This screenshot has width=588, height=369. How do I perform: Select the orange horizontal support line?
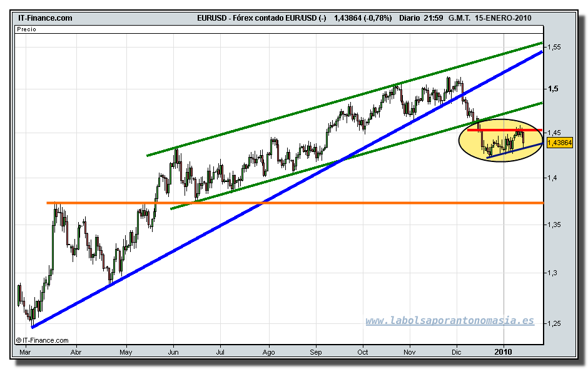click(x=295, y=203)
